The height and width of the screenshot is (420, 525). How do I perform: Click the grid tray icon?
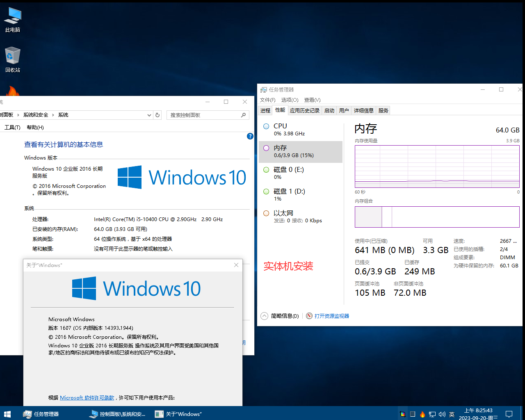413,414
